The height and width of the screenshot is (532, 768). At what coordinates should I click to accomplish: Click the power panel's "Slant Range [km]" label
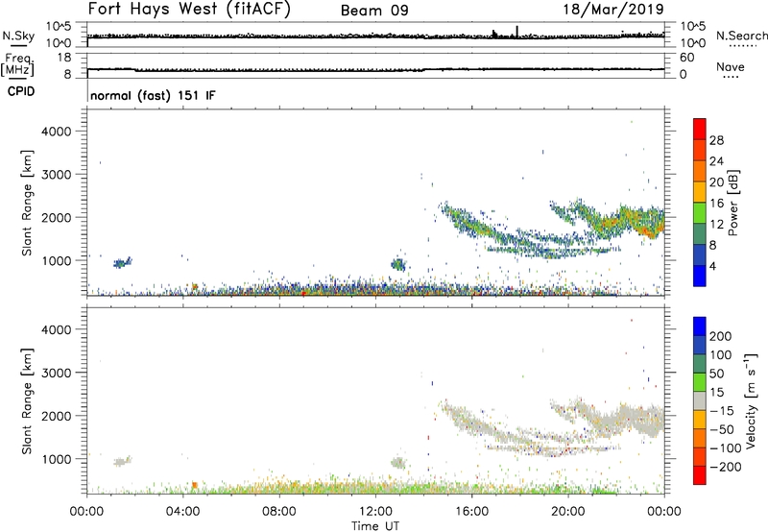pyautogui.click(x=27, y=203)
